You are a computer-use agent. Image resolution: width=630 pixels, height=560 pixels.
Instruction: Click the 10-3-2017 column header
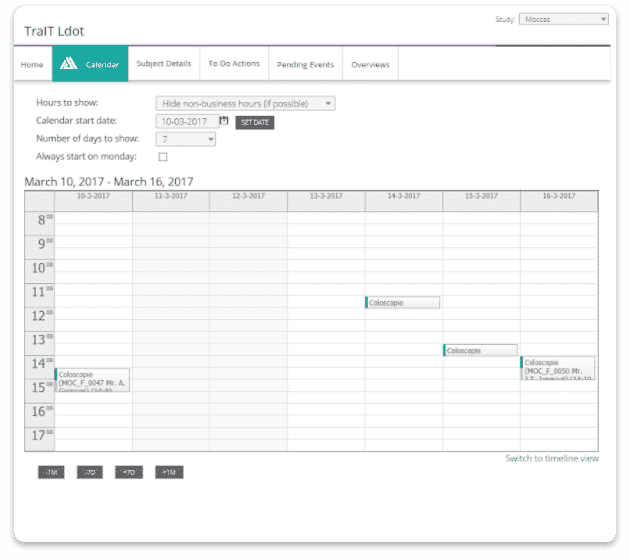93,201
